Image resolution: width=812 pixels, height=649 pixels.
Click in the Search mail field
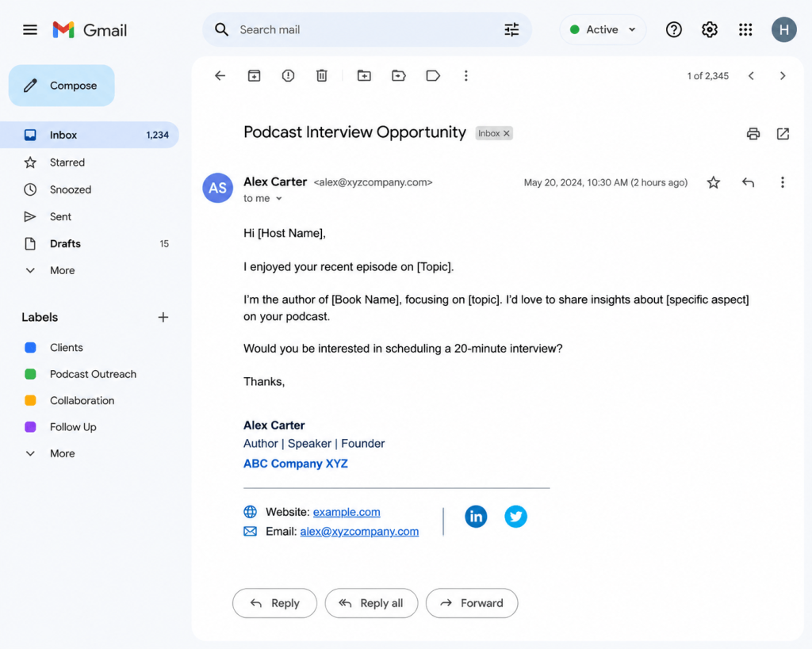(x=366, y=29)
